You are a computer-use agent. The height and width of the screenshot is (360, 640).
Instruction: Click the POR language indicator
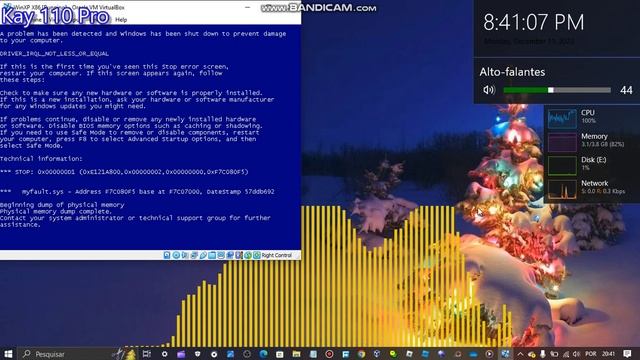point(590,354)
